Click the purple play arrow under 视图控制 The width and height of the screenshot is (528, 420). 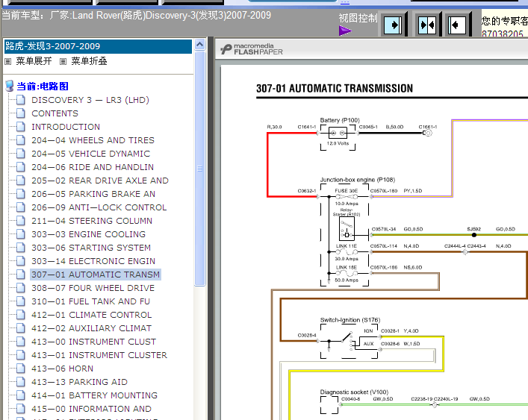(x=345, y=31)
